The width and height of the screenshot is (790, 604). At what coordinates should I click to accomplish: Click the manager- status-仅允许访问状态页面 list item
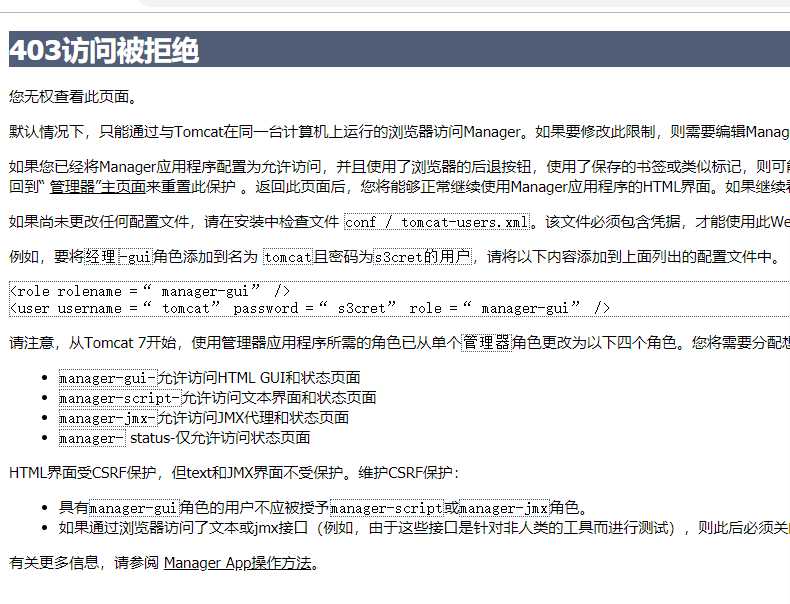pos(184,438)
